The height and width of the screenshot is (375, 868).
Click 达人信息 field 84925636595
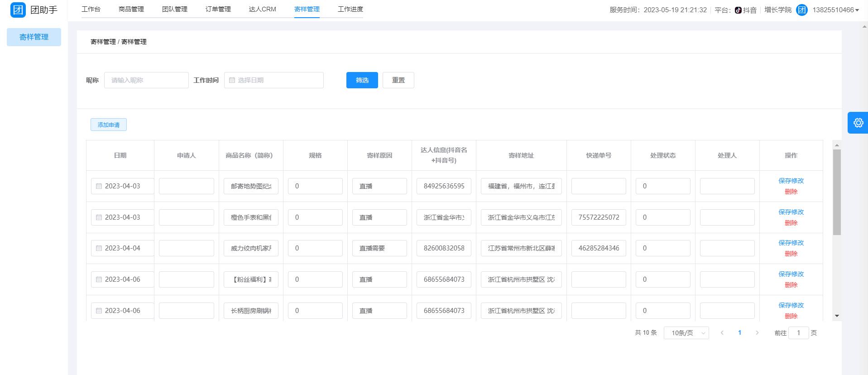click(444, 186)
